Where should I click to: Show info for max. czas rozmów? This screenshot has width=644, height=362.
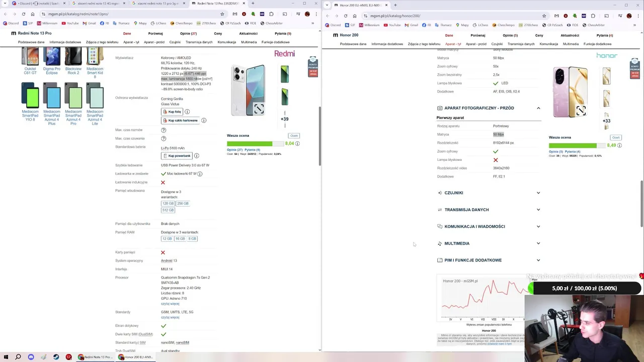163,130
